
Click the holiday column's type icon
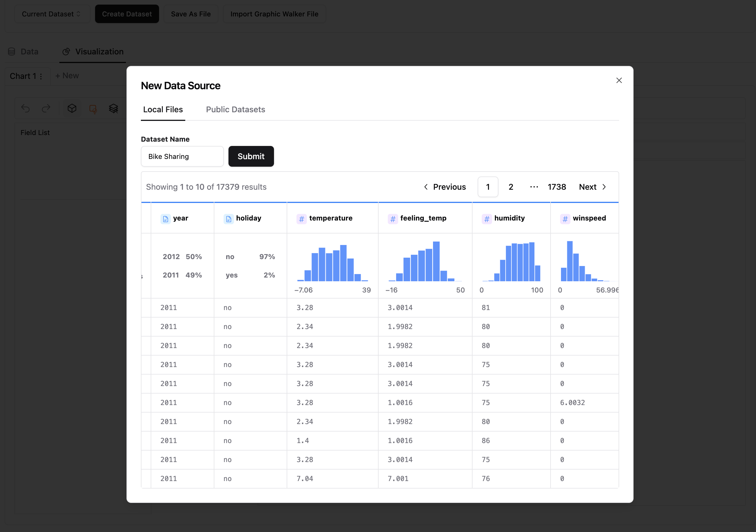[228, 219]
